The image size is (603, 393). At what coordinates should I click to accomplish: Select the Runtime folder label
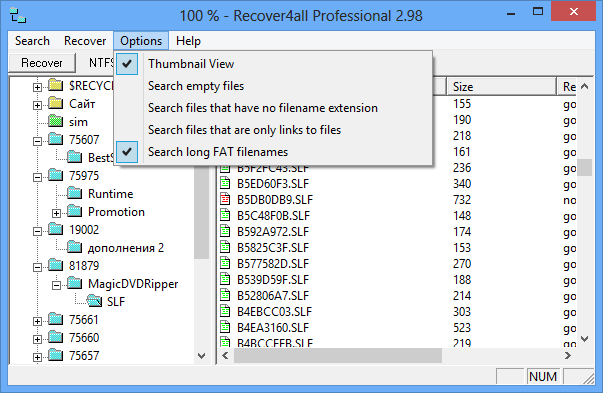click(110, 193)
